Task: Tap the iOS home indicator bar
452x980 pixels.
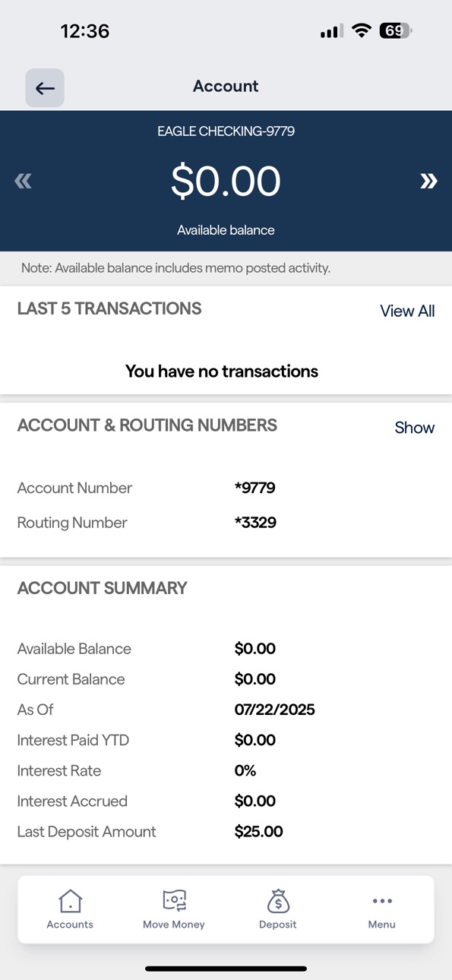Action: tap(226, 969)
